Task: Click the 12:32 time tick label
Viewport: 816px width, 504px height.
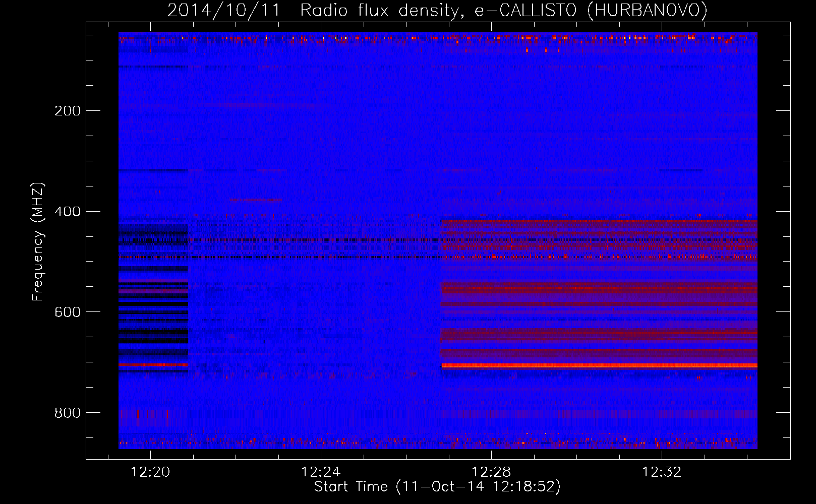Action: (x=662, y=472)
